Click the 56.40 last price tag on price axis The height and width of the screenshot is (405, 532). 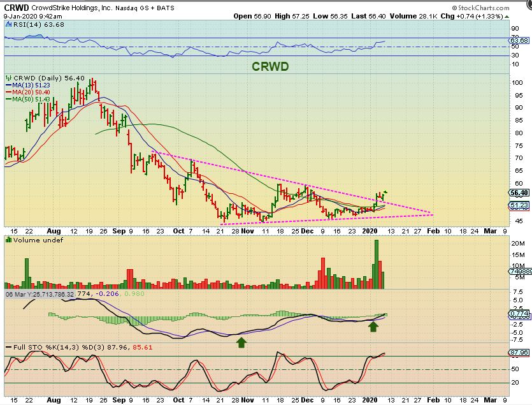tap(519, 193)
